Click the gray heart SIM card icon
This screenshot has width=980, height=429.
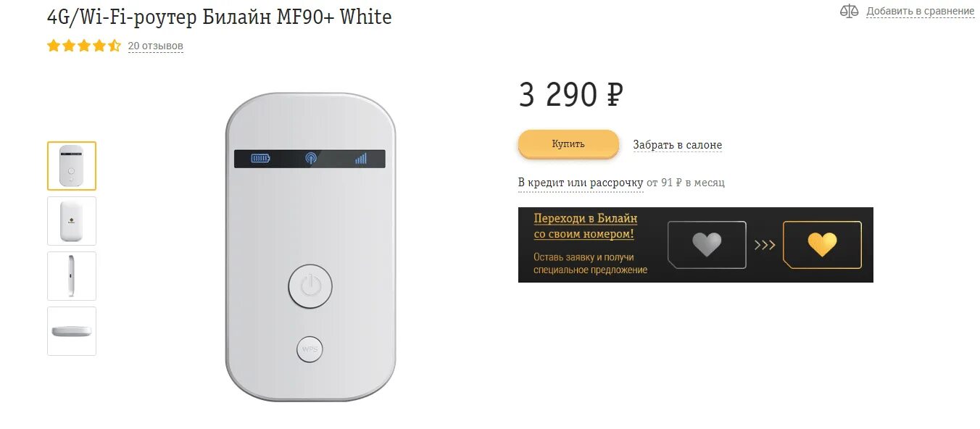tap(707, 245)
